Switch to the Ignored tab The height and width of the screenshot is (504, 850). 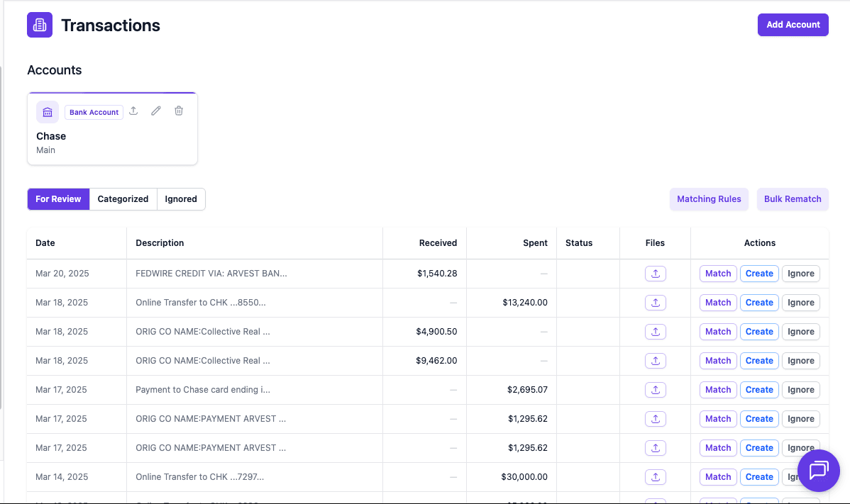click(x=180, y=199)
